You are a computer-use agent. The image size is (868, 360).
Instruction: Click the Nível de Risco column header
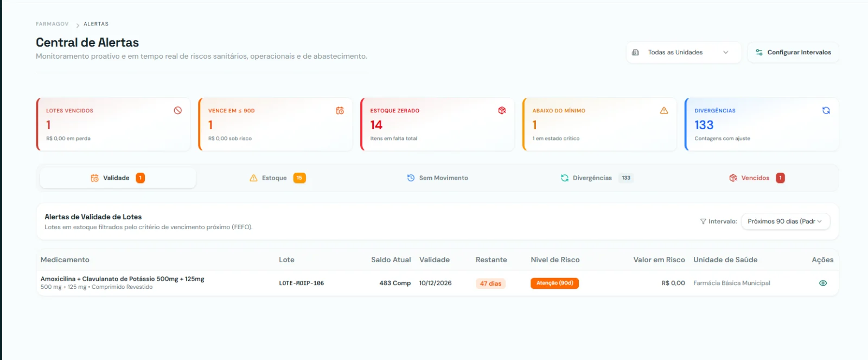click(555, 260)
